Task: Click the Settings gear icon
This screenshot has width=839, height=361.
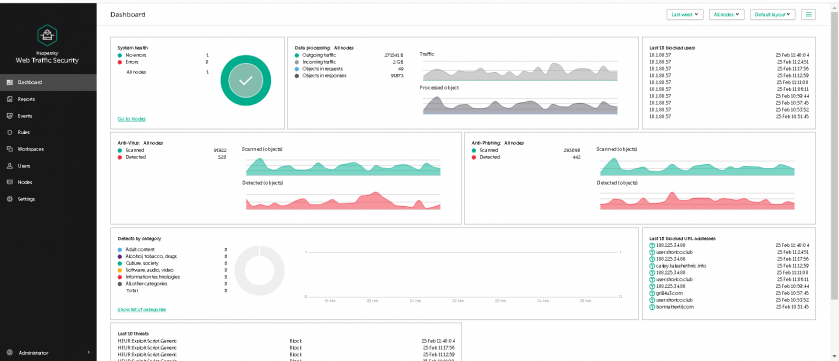Action: (x=9, y=199)
